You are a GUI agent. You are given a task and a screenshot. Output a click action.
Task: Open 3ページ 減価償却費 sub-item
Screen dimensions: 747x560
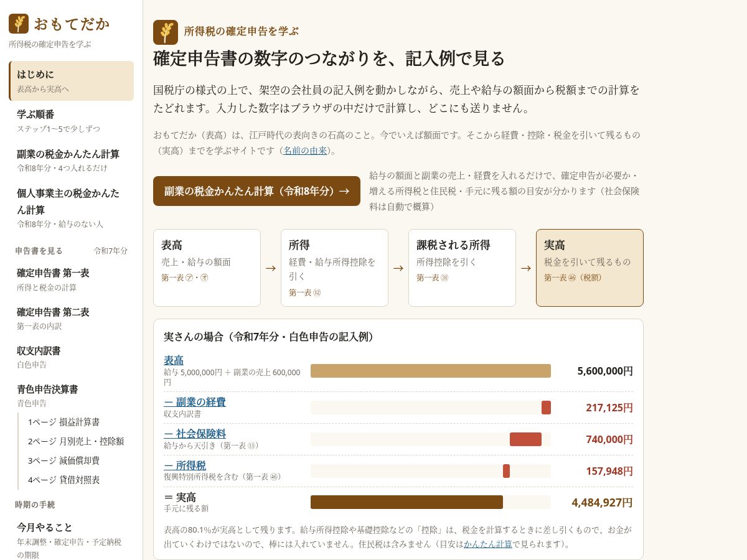point(77,460)
